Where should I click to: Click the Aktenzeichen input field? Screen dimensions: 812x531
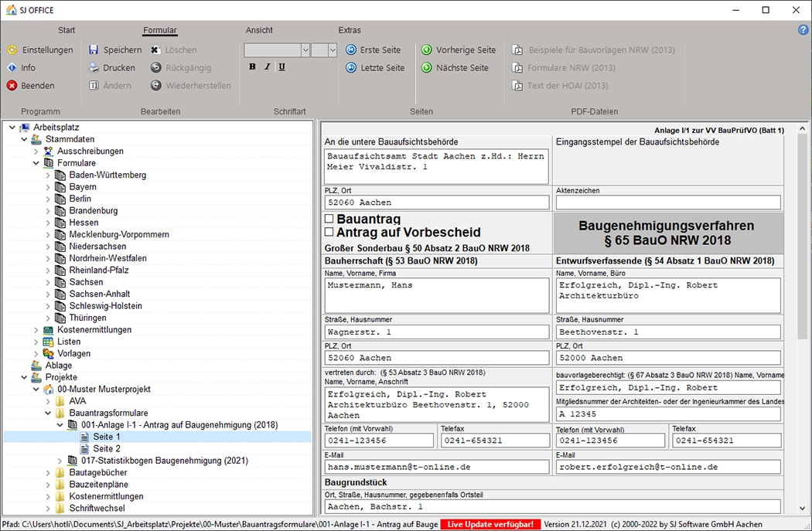point(668,203)
